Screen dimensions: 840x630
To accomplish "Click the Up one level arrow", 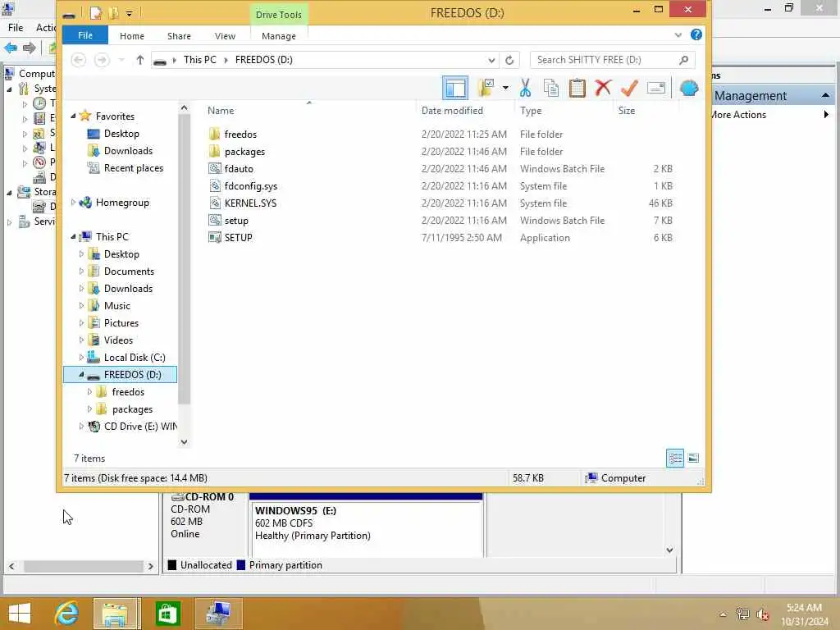I will coord(139,60).
